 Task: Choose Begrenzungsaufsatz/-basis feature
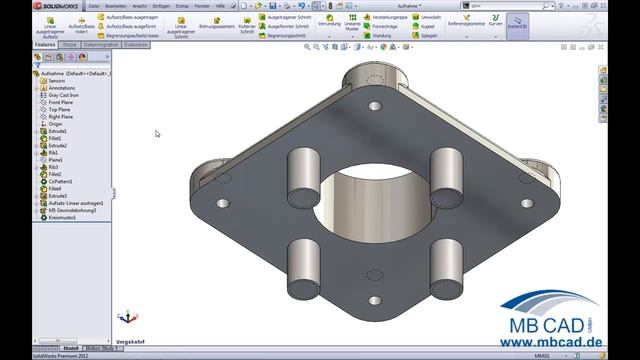coord(128,36)
